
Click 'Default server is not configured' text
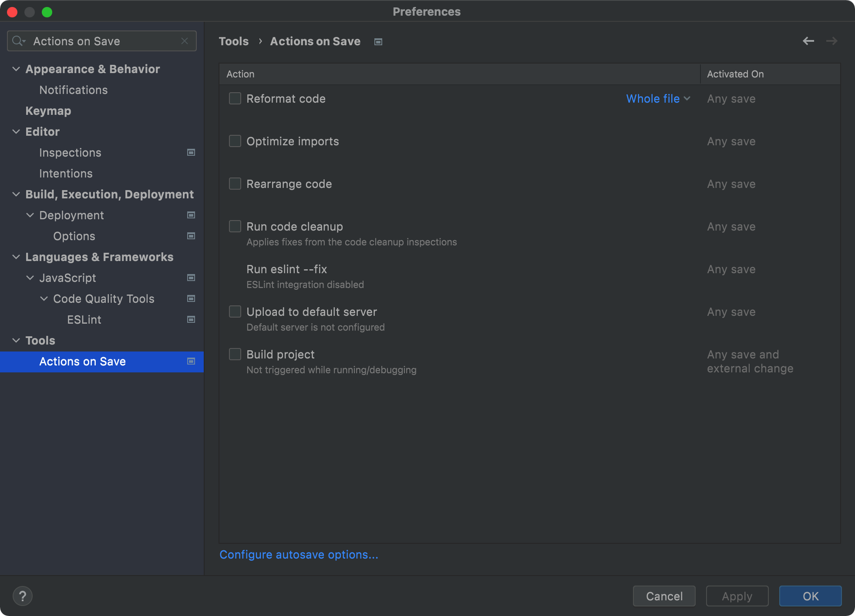316,327
